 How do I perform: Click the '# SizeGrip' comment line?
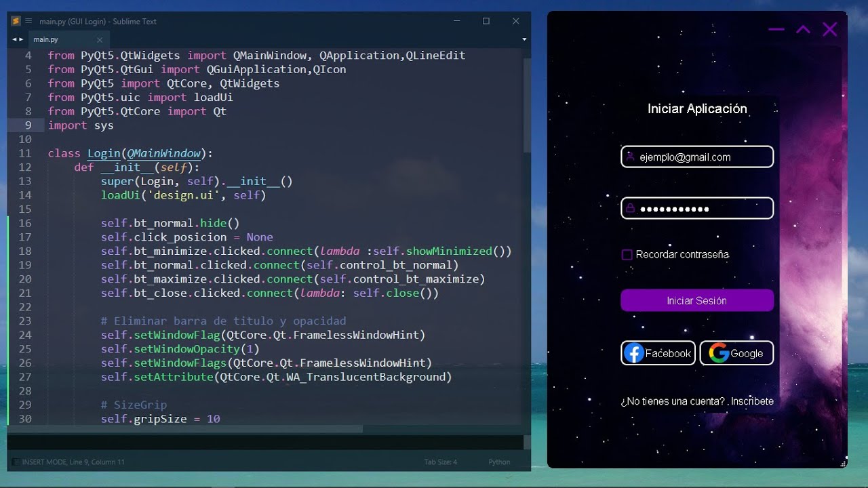(x=134, y=405)
